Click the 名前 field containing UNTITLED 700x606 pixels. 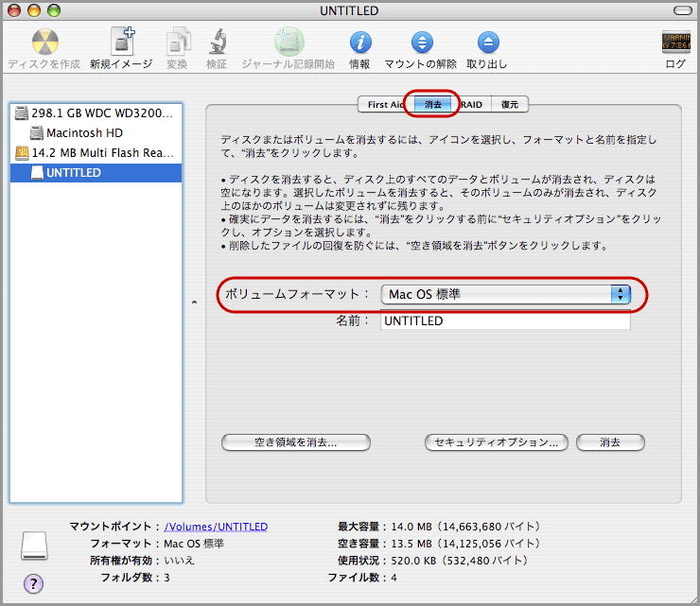(505, 320)
